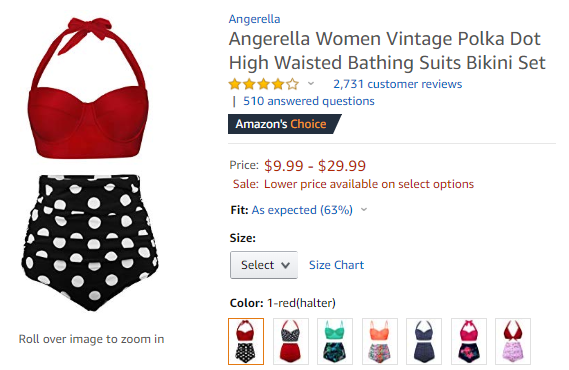Click the As expected (63%) fit link
569x370 pixels.
tap(302, 210)
